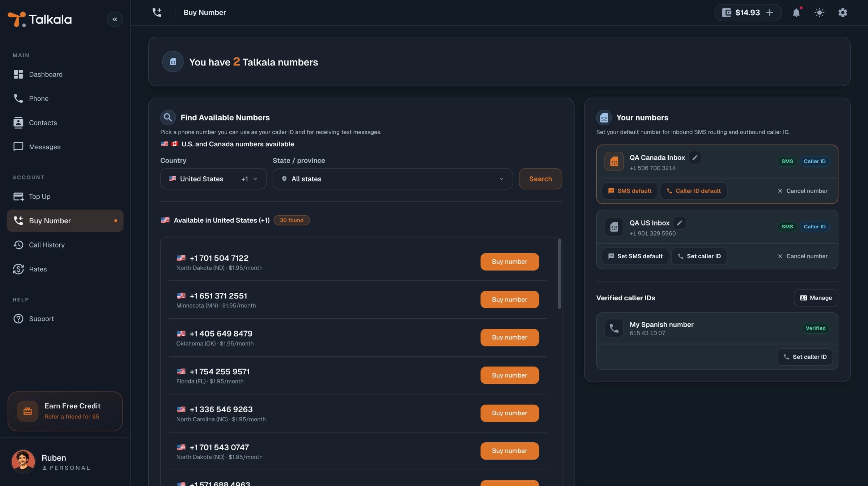Image resolution: width=868 pixels, height=486 pixels.
Task: Open Contacts page
Action: pos(65,122)
